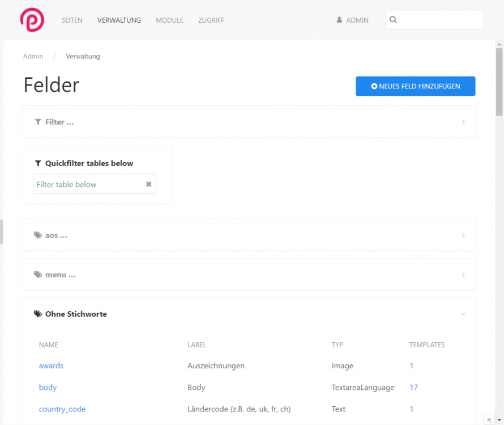
Task: Expand the menu tag group
Action: 463,274
